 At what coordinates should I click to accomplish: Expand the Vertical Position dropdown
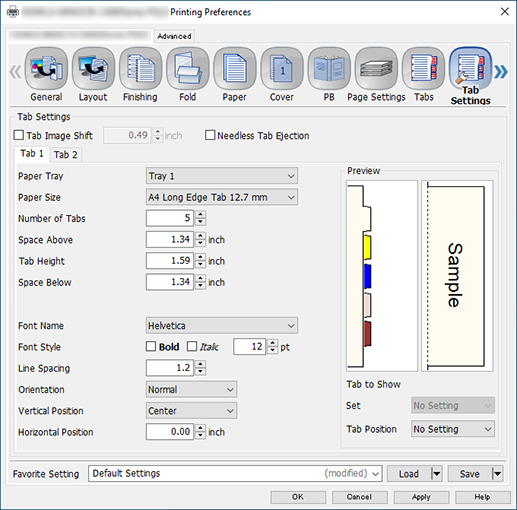pyautogui.click(x=191, y=411)
